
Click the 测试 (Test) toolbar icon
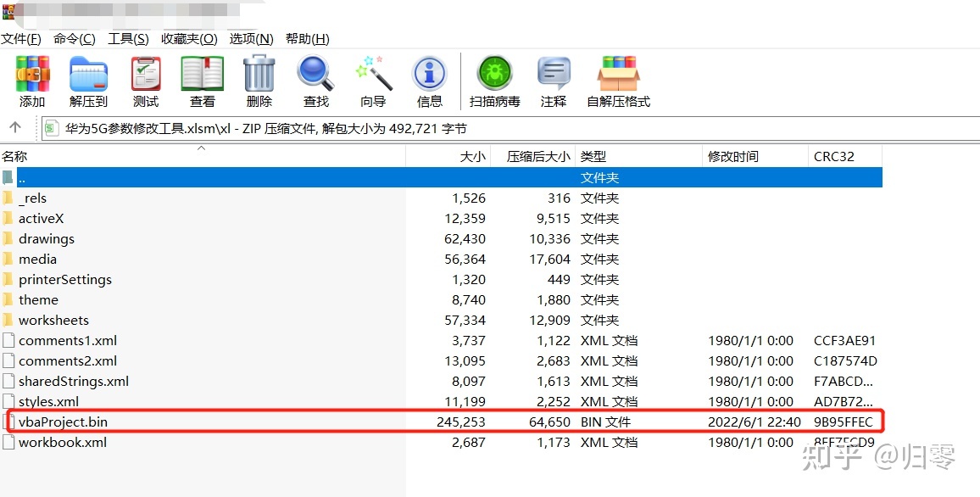[x=146, y=74]
